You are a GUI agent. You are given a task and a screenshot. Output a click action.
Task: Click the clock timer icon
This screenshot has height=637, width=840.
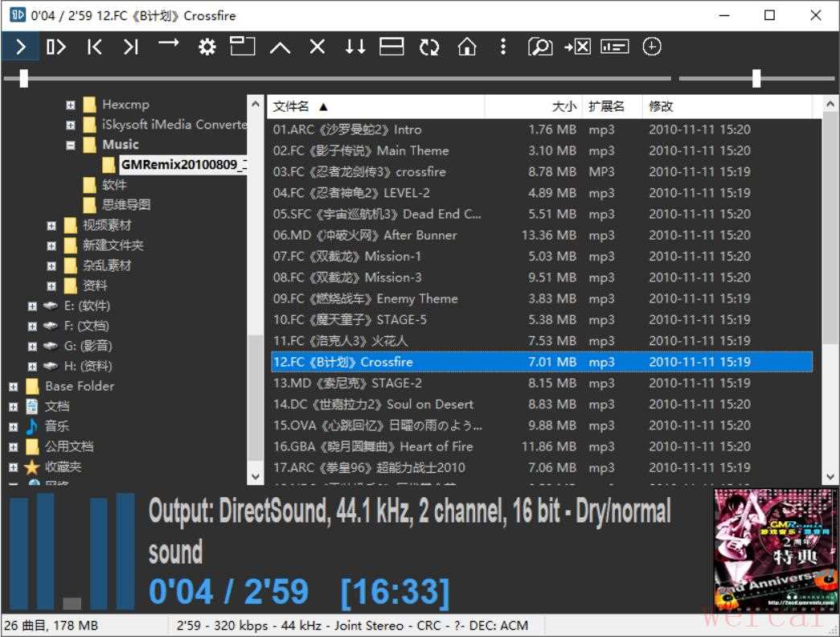point(652,47)
